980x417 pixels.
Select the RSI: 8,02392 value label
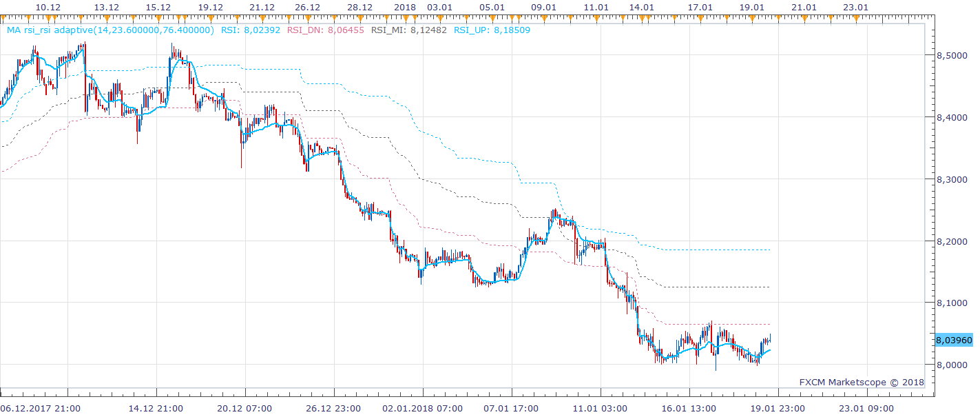251,30
